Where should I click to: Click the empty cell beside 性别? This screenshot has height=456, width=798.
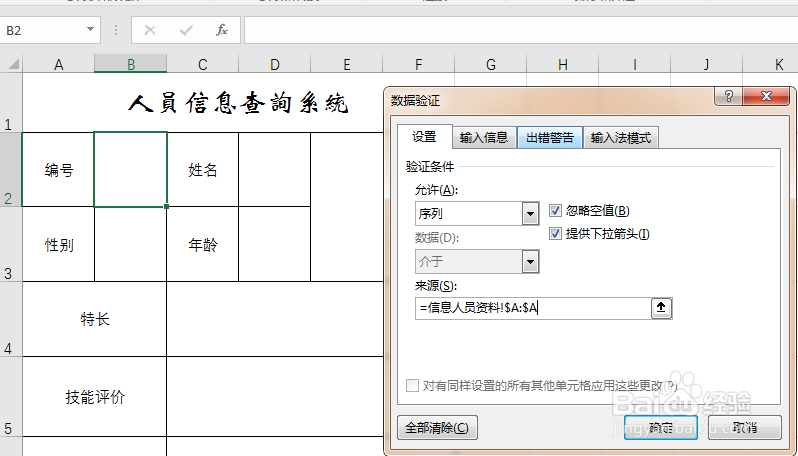tap(131, 244)
